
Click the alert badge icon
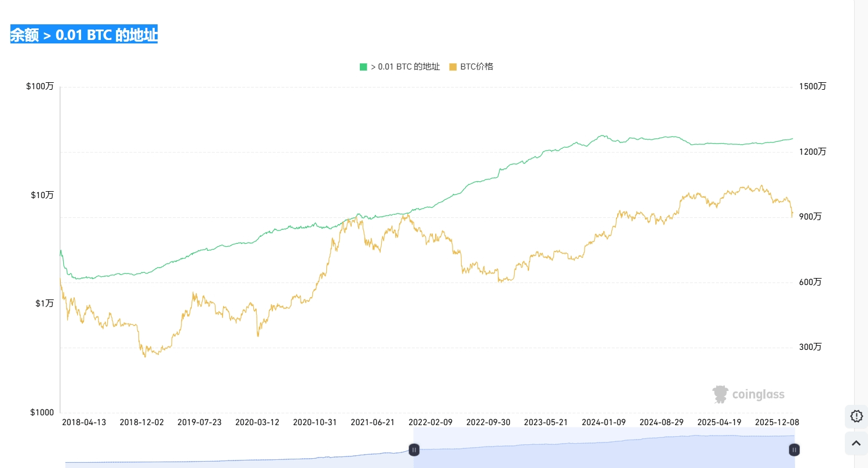pos(856,416)
